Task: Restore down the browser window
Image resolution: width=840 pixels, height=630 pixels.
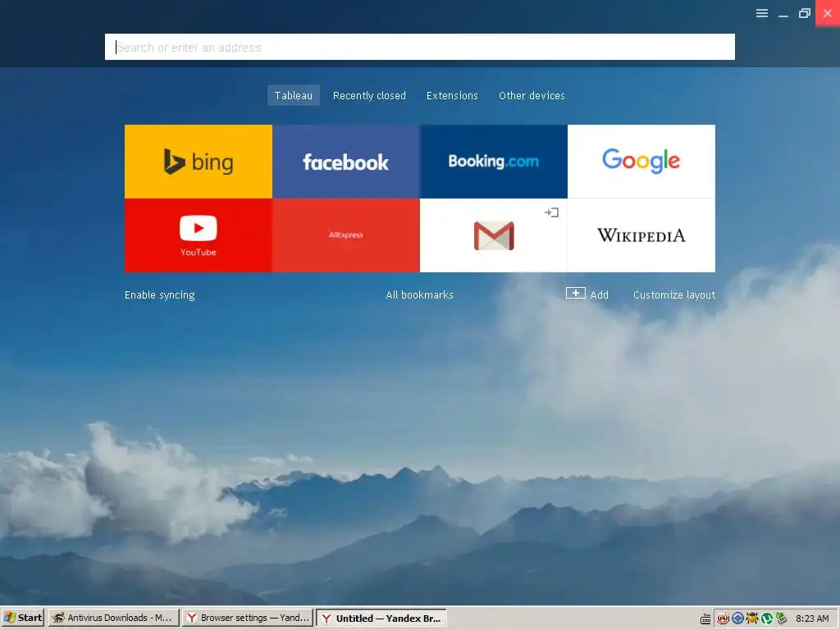Action: tap(805, 13)
